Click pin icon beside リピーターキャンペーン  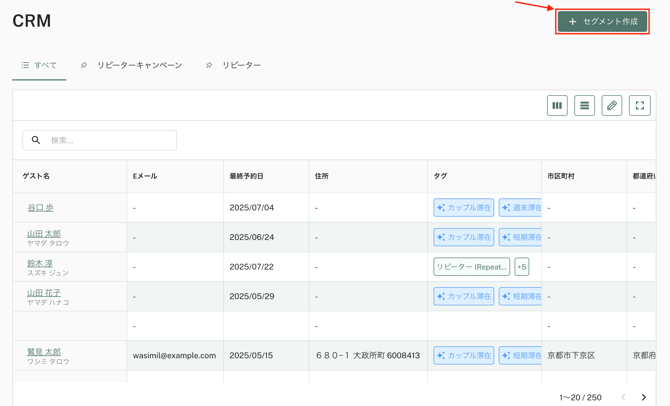[84, 65]
